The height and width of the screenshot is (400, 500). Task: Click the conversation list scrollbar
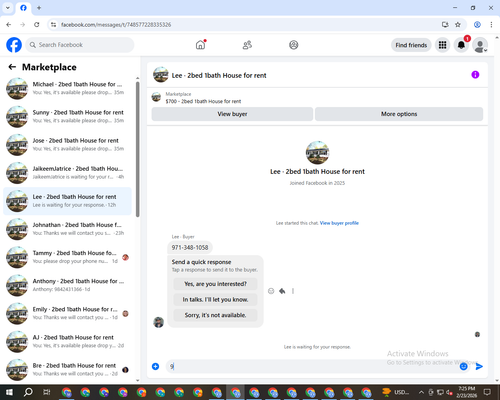click(x=137, y=150)
